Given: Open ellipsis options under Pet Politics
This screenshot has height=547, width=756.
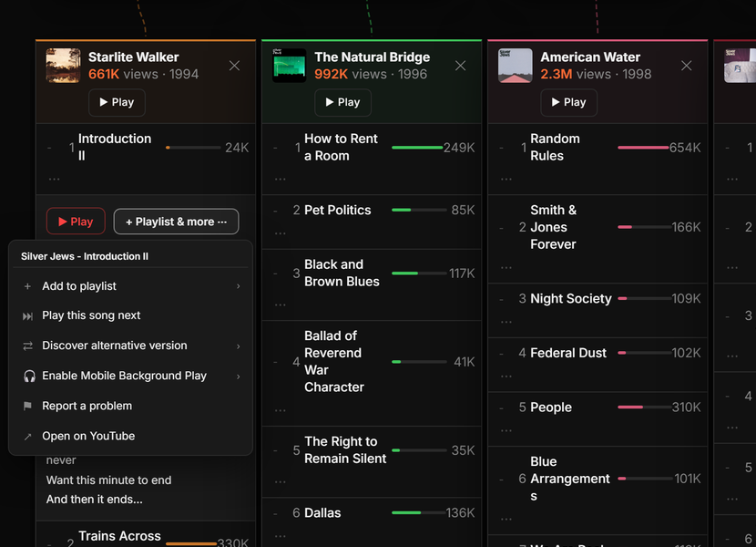Looking at the screenshot, I should (281, 233).
